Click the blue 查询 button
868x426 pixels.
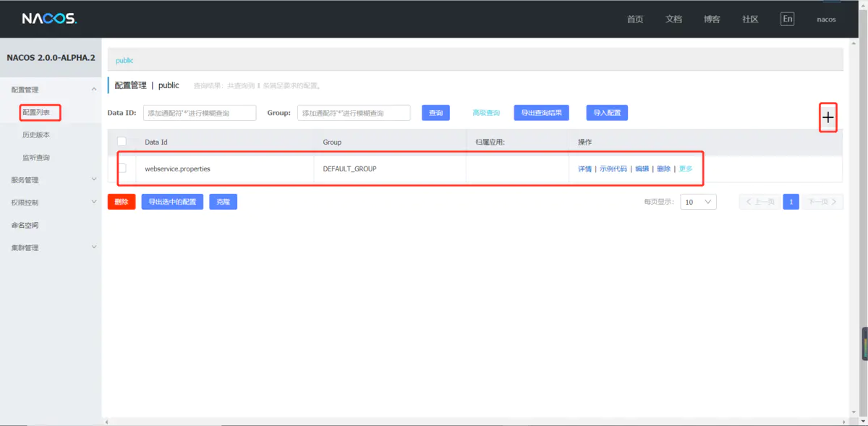tap(435, 113)
